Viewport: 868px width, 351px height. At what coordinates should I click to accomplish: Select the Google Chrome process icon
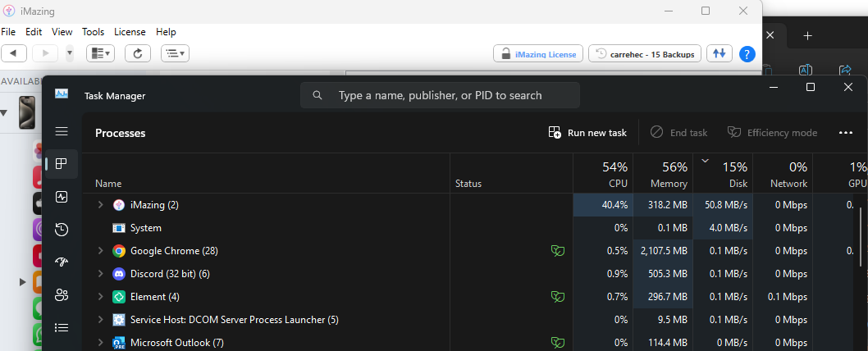point(118,251)
